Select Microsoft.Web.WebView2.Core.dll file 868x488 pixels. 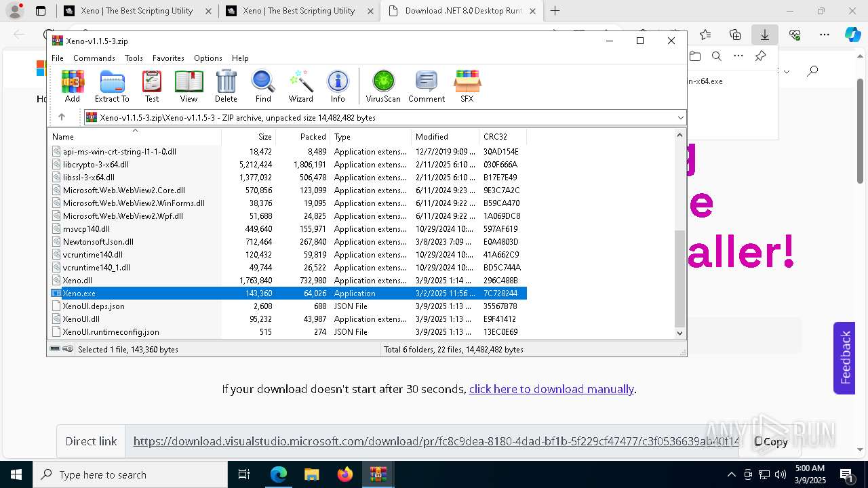[288, 190]
